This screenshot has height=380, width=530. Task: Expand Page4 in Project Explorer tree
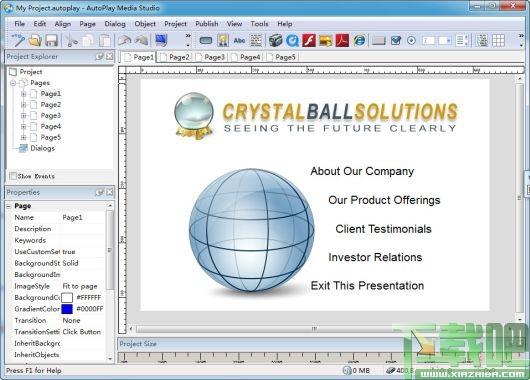coord(23,126)
